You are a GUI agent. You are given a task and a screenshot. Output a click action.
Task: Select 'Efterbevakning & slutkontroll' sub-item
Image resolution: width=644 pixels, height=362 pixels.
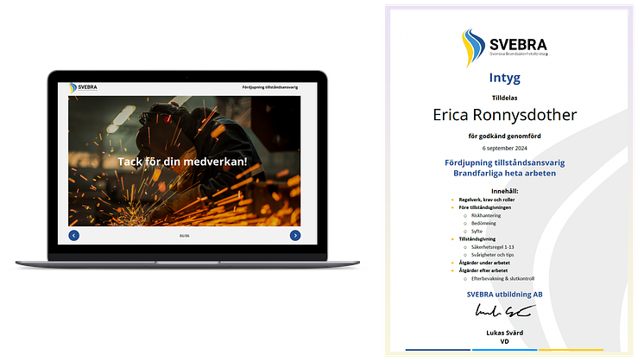pos(502,278)
